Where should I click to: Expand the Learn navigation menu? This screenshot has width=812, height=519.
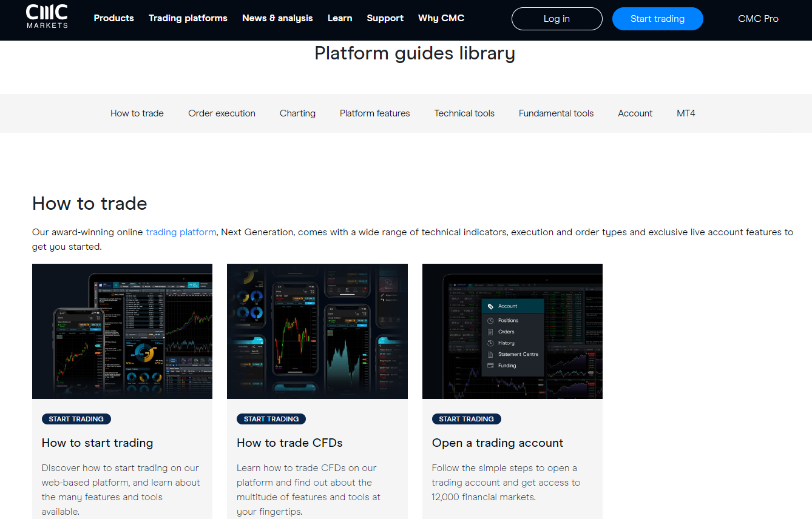pos(340,18)
